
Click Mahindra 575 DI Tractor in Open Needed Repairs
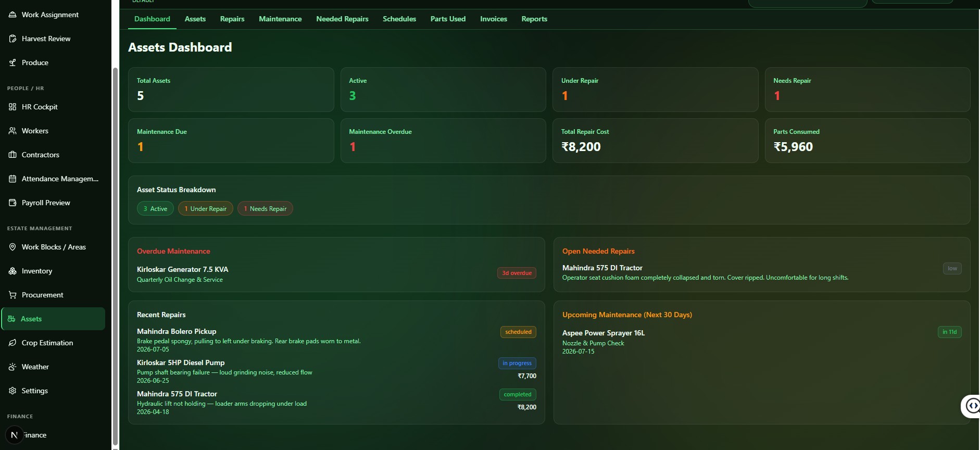(x=762, y=272)
